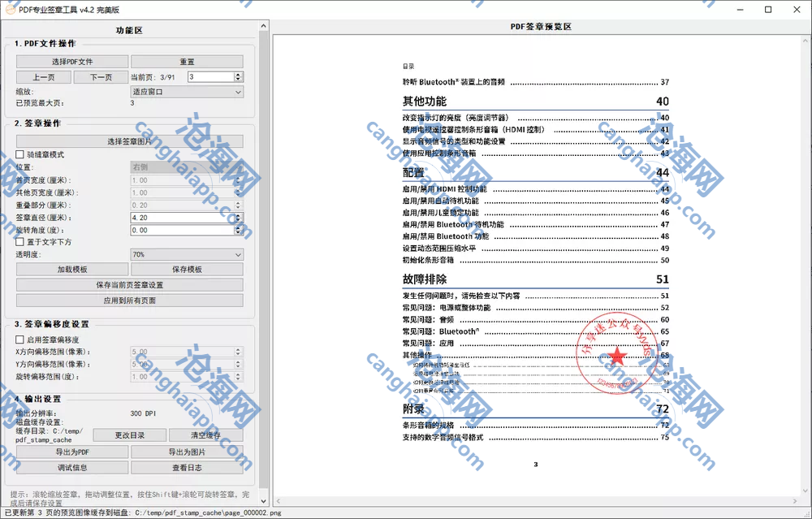Click the current page number input field
The image size is (812, 519).
click(x=209, y=77)
